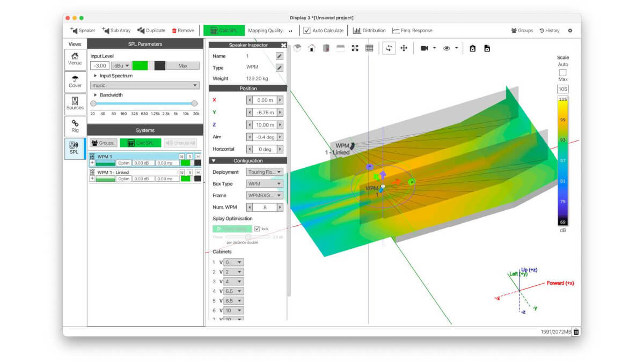Screen dimensions: 644x362
Task: Open the Frame dropdown
Action: tap(265, 196)
